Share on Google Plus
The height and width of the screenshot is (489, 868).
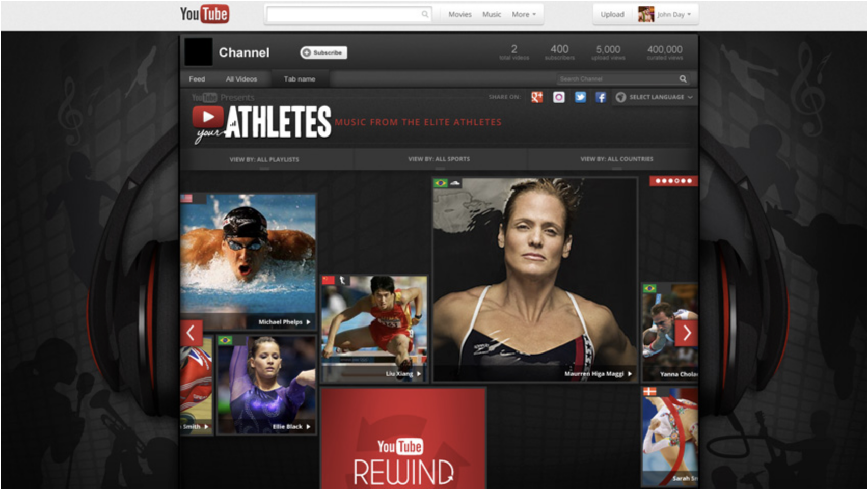point(537,97)
